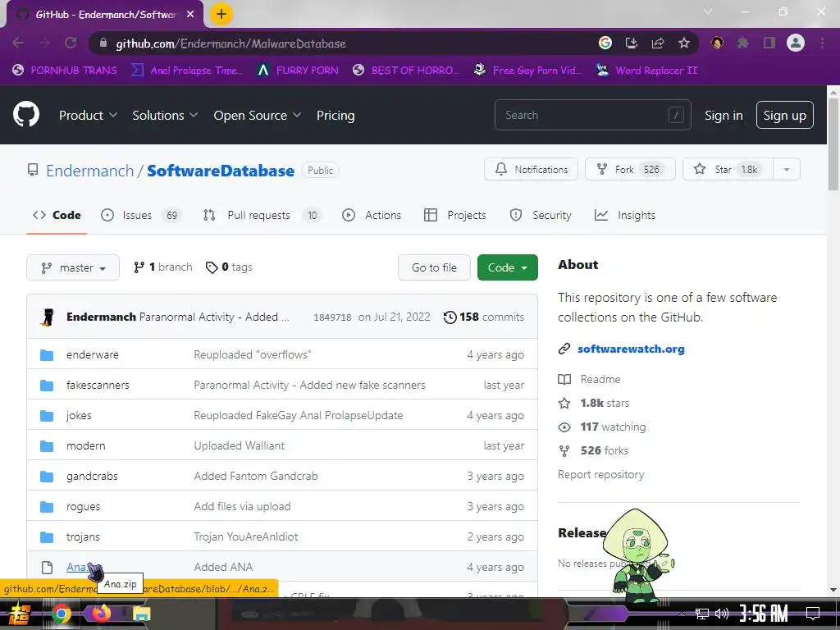The image size is (840, 630).
Task: Fork the repository
Action: (630, 169)
